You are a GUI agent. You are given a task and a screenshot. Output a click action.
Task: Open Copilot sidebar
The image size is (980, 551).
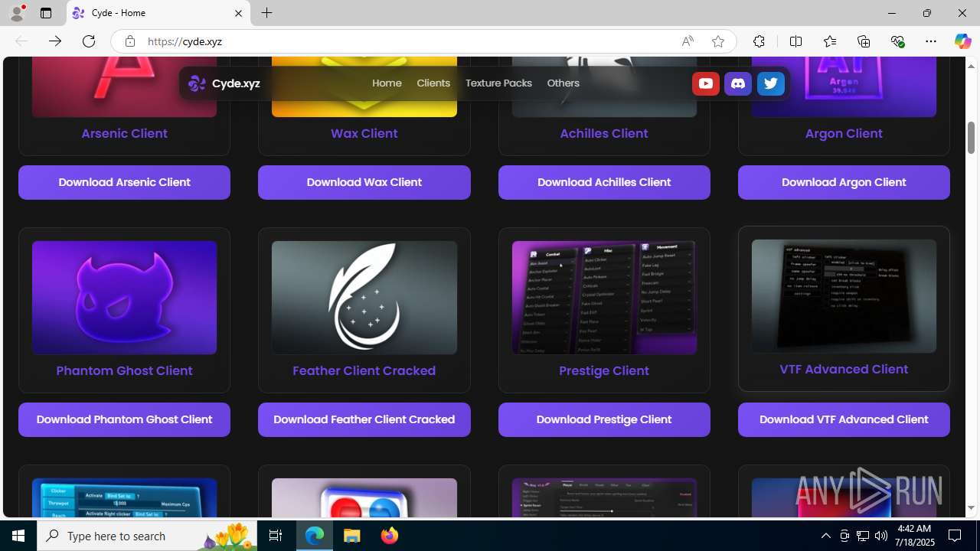point(962,41)
